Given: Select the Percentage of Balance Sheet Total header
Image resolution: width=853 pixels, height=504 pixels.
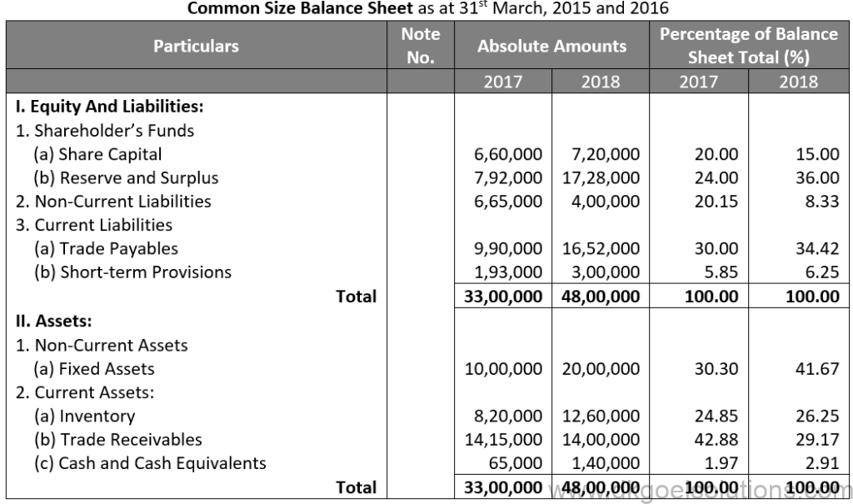Looking at the screenshot, I should 748,46.
